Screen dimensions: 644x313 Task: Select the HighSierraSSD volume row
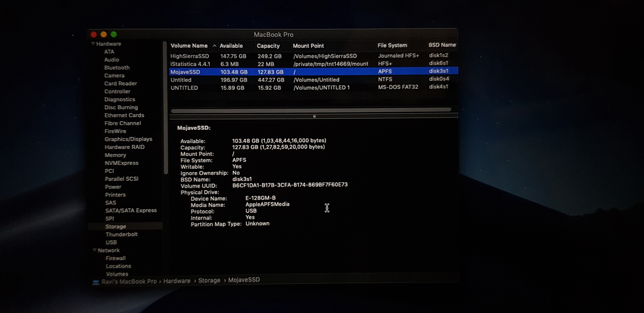pos(314,56)
